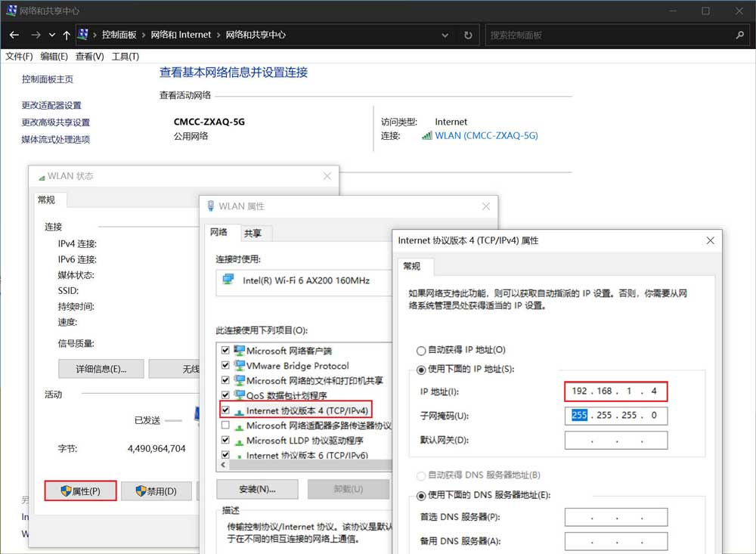Go back with the Back arrow
Viewport: 756px width, 554px height.
pos(14,35)
